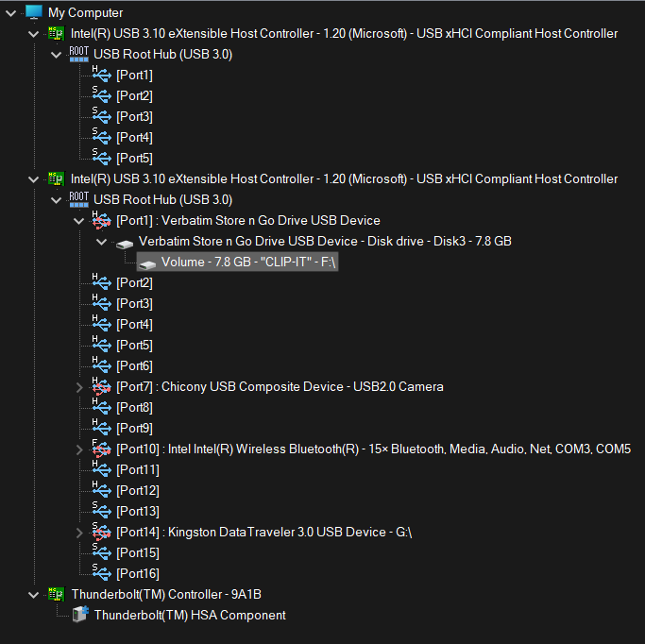The width and height of the screenshot is (645, 644).
Task: Click the USB icon beside [Port9]
Action: (101, 427)
